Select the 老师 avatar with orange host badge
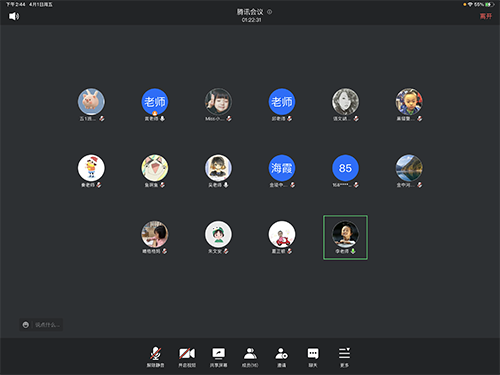The height and width of the screenshot is (375, 500). [155, 101]
